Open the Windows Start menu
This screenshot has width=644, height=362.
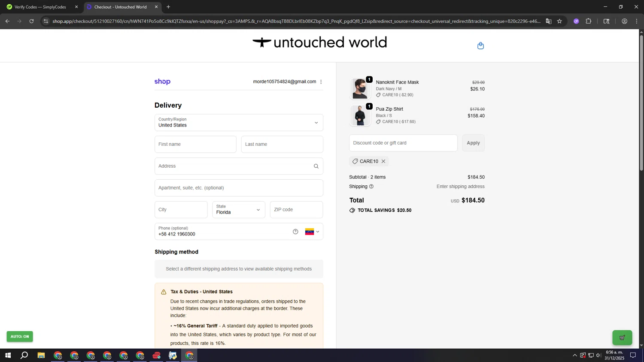point(8,356)
